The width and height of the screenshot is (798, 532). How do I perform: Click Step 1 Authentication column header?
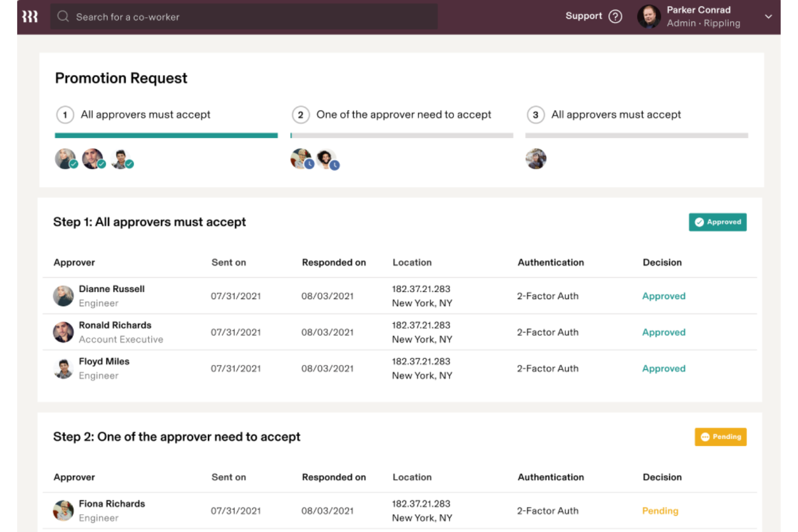tap(551, 262)
